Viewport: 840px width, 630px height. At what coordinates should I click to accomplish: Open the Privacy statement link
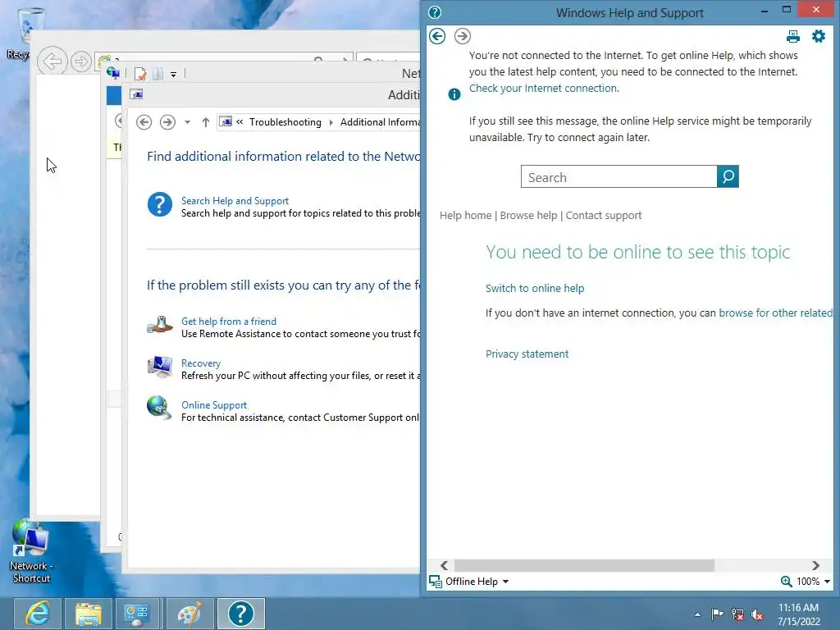[527, 354]
